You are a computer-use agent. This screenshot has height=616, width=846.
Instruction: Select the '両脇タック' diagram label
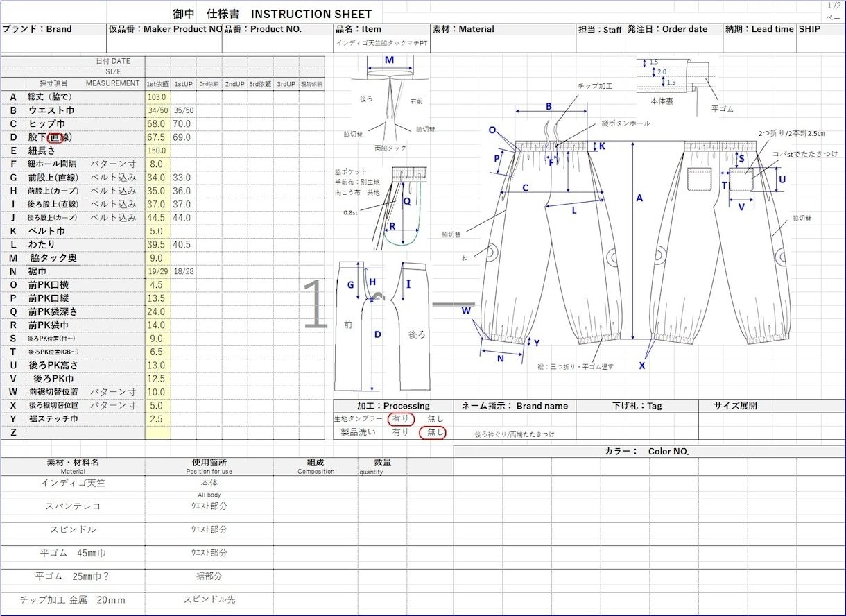click(390, 148)
